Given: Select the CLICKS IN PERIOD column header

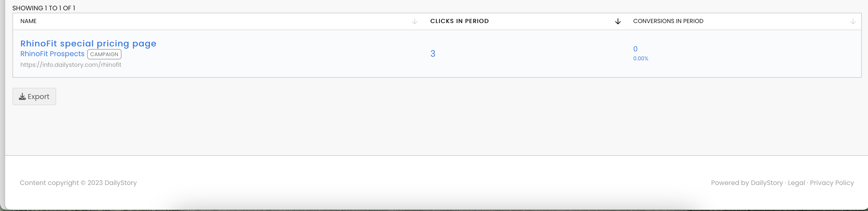Looking at the screenshot, I should (459, 21).
